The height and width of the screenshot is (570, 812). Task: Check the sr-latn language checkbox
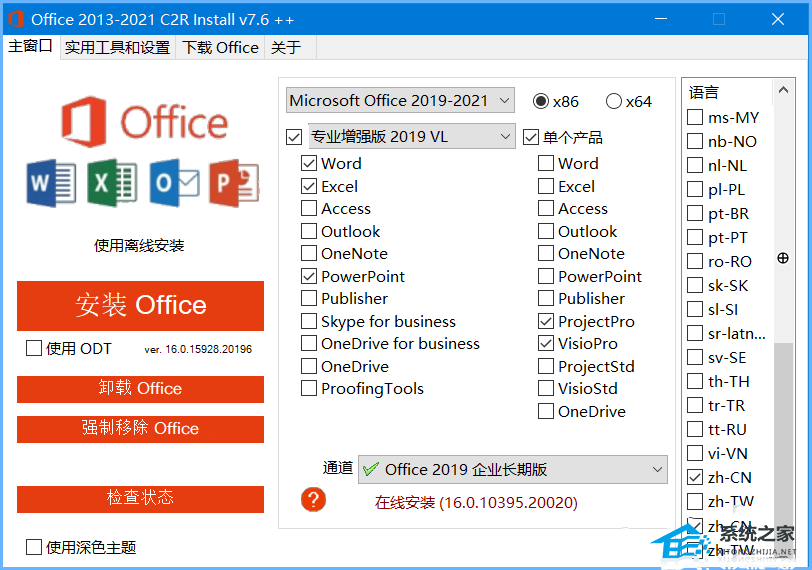pyautogui.click(x=695, y=333)
